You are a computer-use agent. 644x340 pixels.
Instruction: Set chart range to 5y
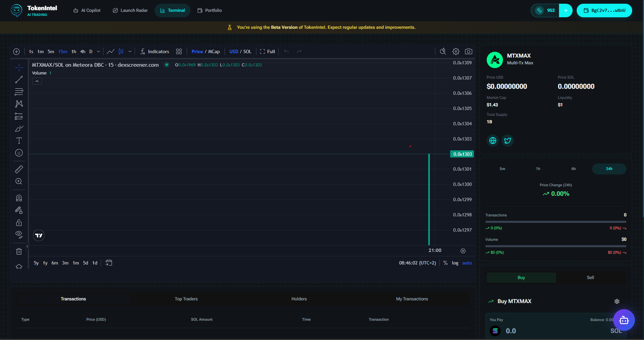coord(36,263)
